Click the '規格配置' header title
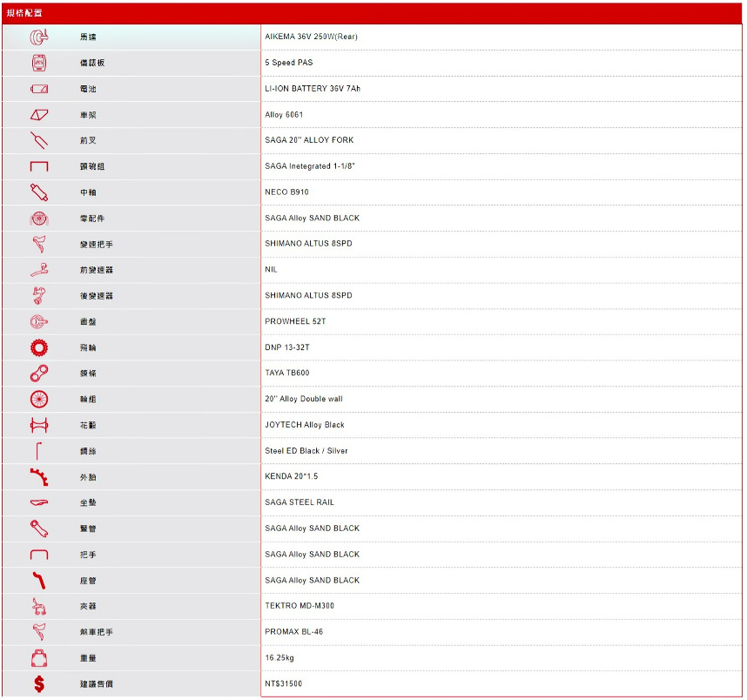 tap(24, 13)
